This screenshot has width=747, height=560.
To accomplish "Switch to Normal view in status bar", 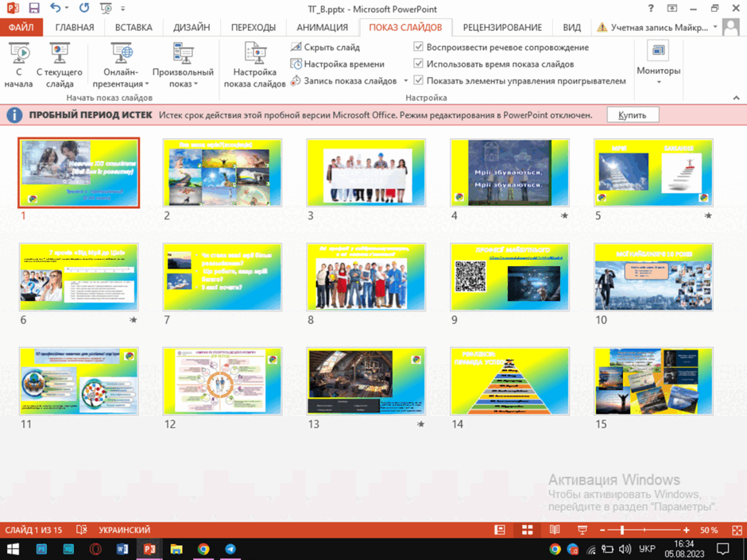I will [x=500, y=530].
